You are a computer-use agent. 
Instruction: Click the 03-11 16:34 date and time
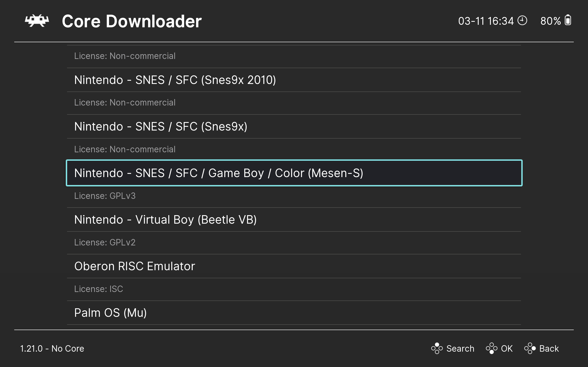click(486, 21)
